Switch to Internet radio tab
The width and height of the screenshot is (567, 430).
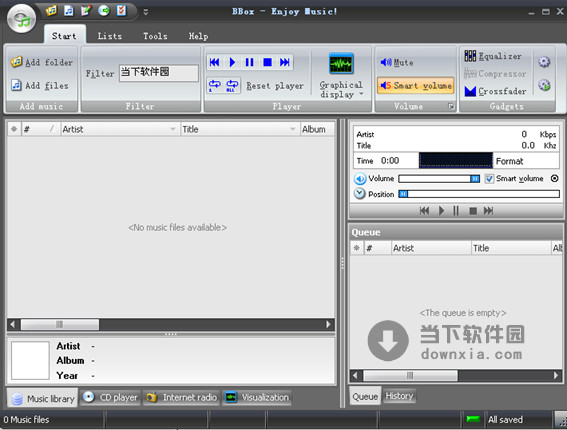[182, 397]
